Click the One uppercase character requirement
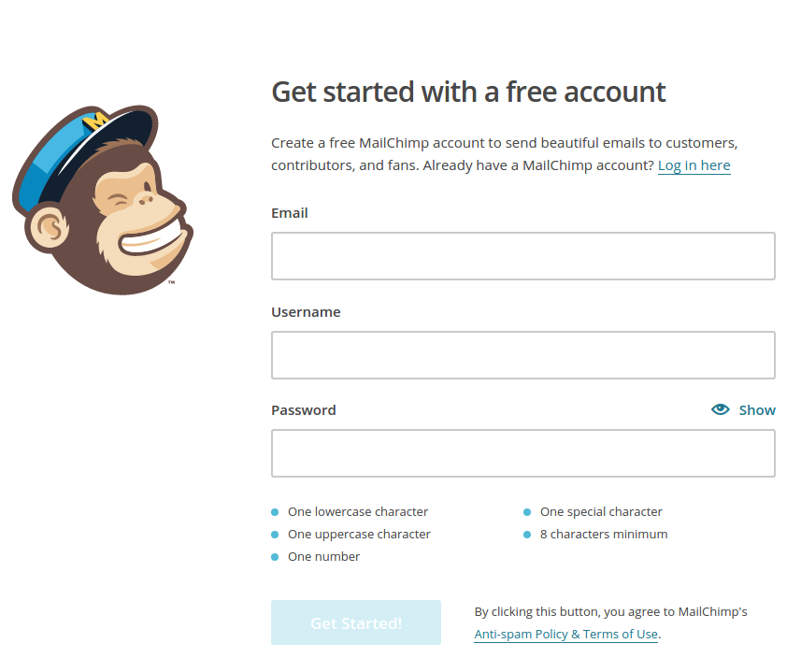Image resolution: width=801 pixels, height=672 pixels. click(359, 534)
